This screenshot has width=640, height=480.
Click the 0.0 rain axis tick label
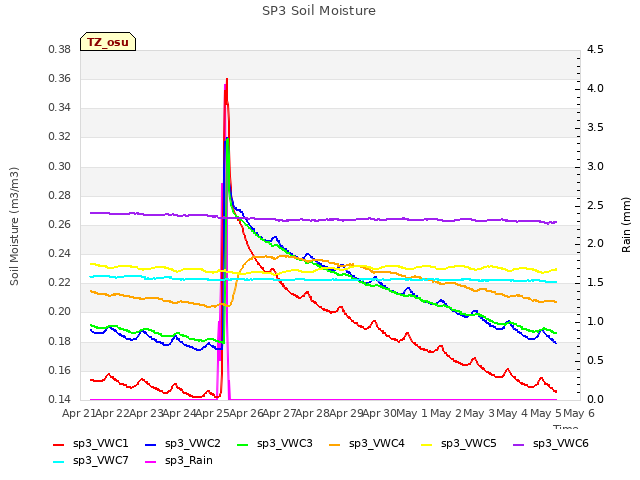[x=595, y=400]
